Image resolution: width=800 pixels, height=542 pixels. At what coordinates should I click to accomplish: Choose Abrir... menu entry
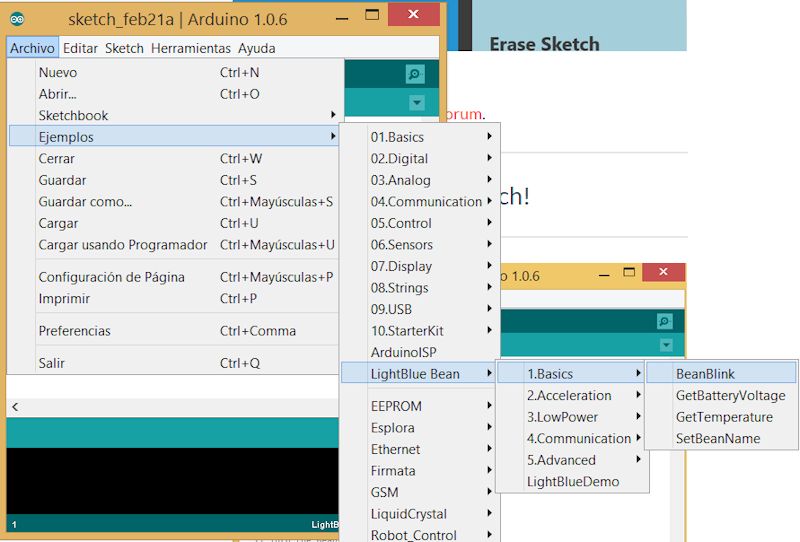173,94
